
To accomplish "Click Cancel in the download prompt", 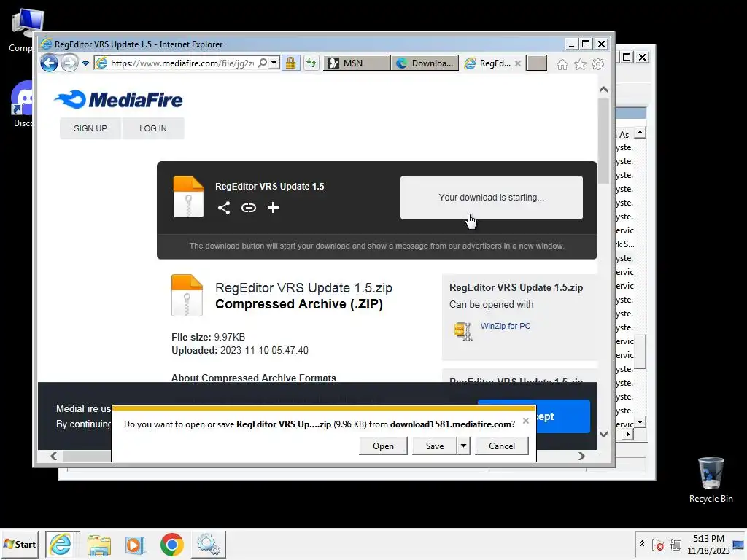I will [502, 446].
